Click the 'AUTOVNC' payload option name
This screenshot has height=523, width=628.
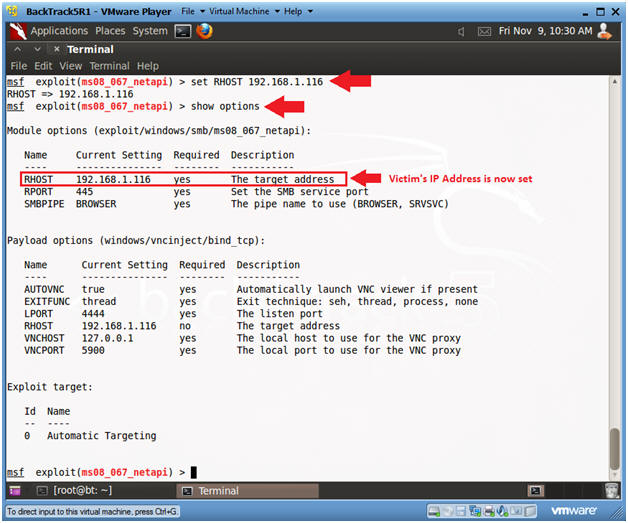point(44,290)
